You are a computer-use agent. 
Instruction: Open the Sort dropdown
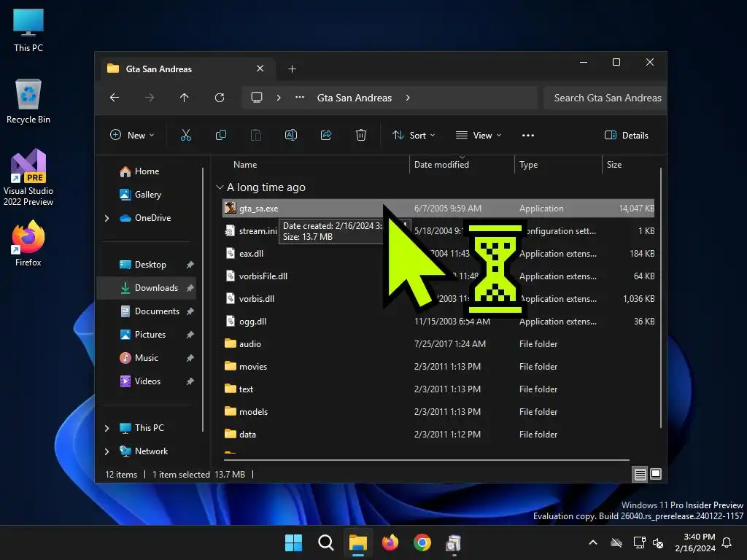[x=413, y=135]
